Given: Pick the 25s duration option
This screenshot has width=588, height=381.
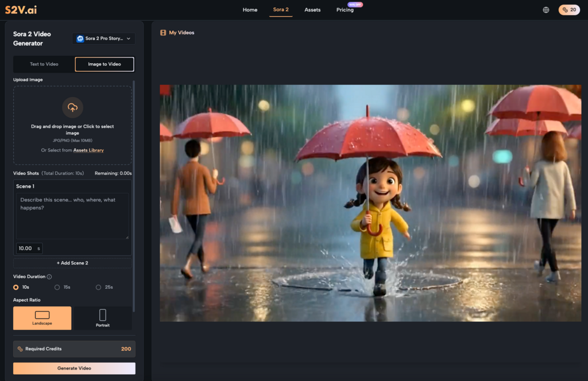Looking at the screenshot, I should 98,287.
